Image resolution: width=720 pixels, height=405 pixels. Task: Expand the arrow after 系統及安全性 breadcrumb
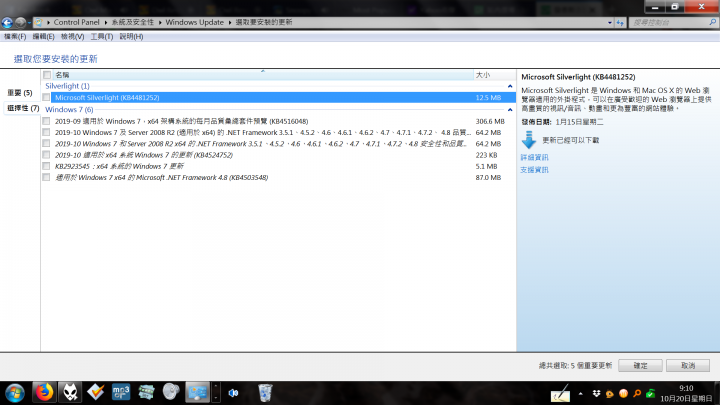click(x=160, y=22)
